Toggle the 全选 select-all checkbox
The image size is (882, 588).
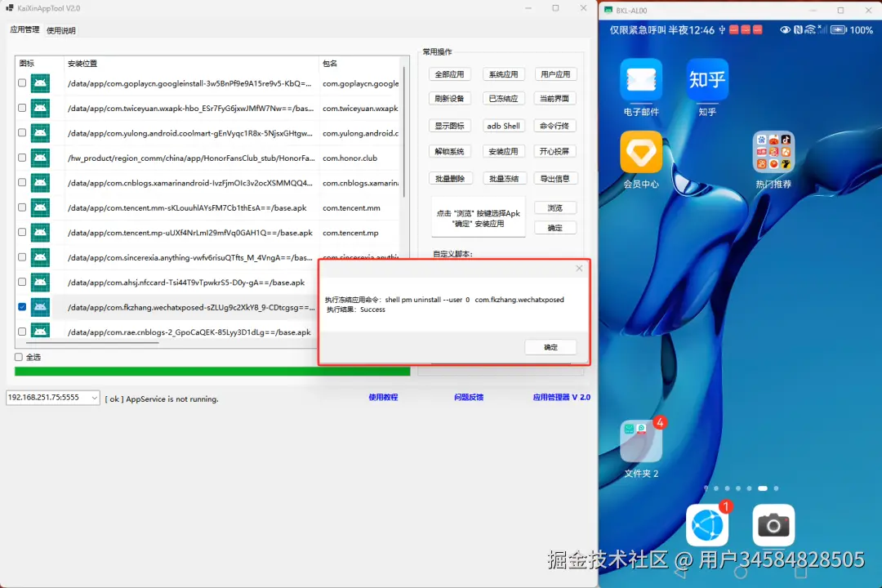tap(19, 357)
